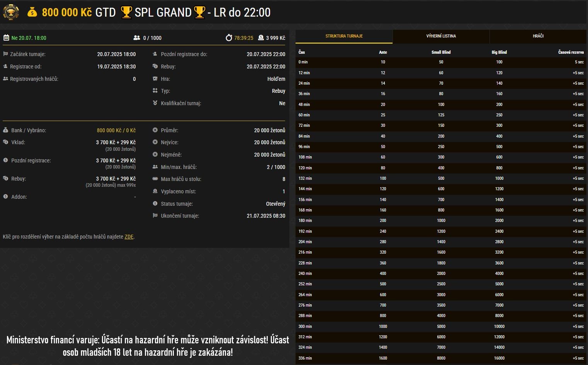Click the Časová rezerva column header
Screen dimensions: 588x365
pos(571,52)
